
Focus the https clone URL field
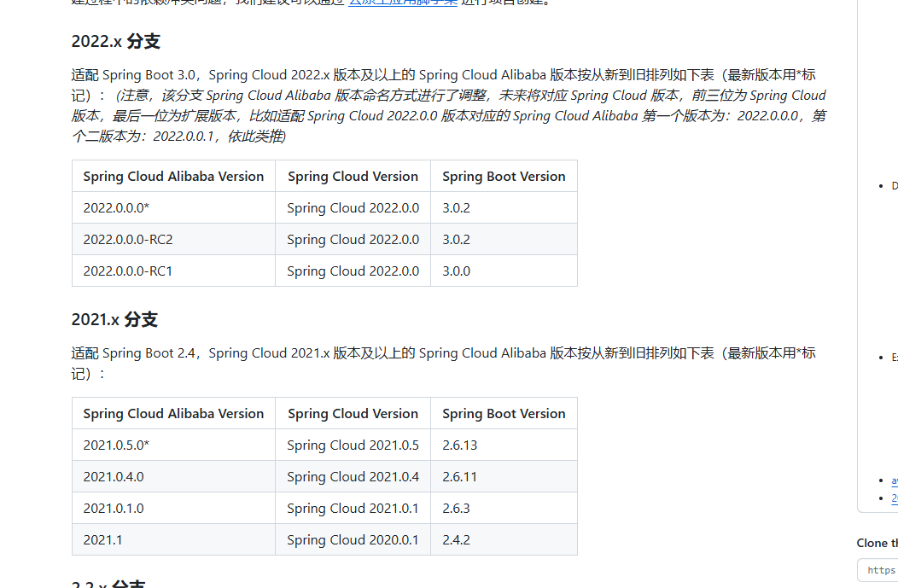pos(878,570)
